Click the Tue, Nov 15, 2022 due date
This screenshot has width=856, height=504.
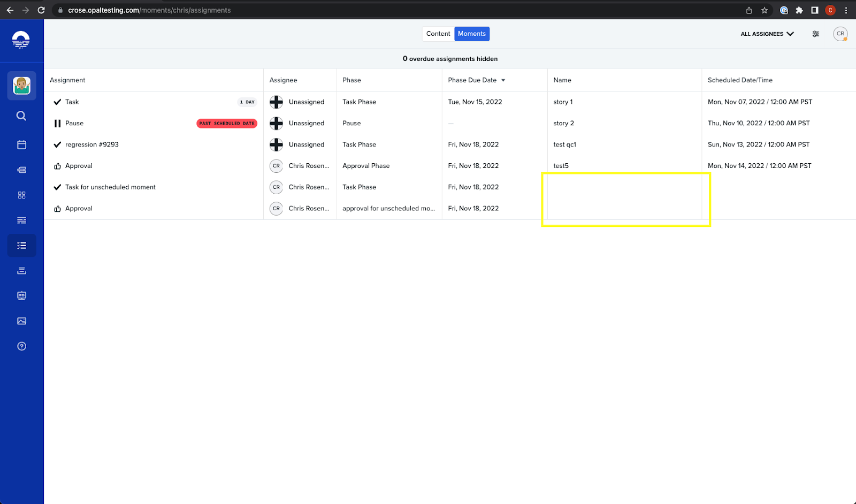[x=475, y=102]
